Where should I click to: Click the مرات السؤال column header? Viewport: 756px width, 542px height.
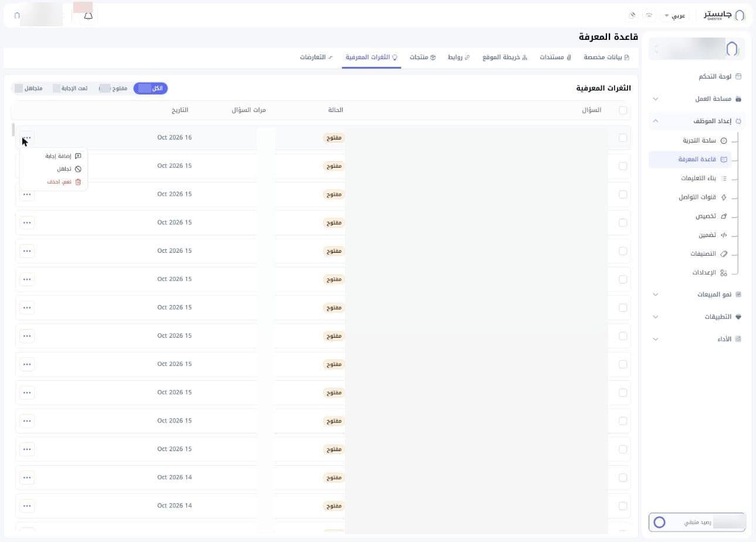pyautogui.click(x=249, y=110)
